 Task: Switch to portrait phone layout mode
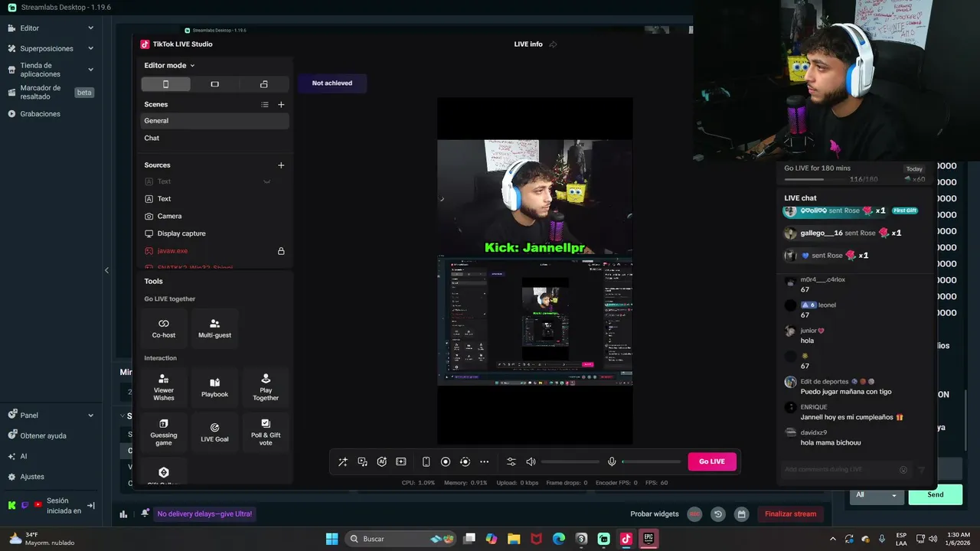pyautogui.click(x=165, y=84)
